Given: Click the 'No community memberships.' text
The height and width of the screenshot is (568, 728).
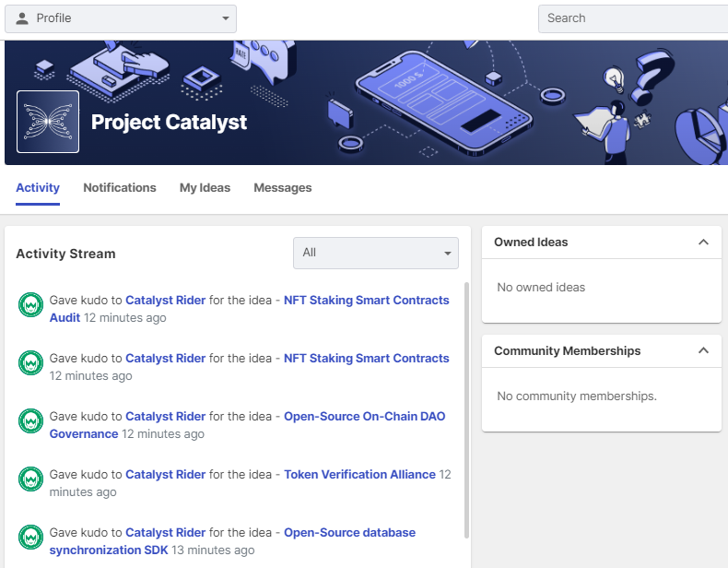Looking at the screenshot, I should [577, 396].
